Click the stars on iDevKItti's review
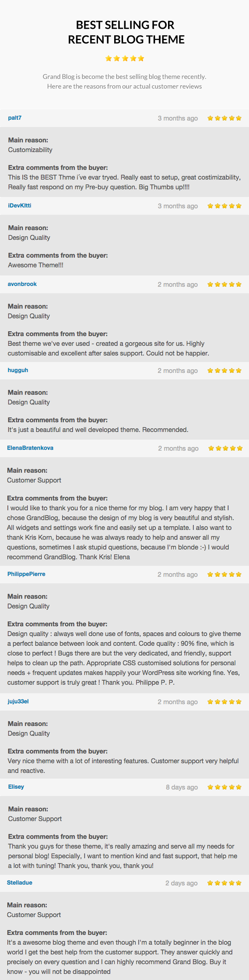Viewport: 249px width, 980px height. point(224,206)
